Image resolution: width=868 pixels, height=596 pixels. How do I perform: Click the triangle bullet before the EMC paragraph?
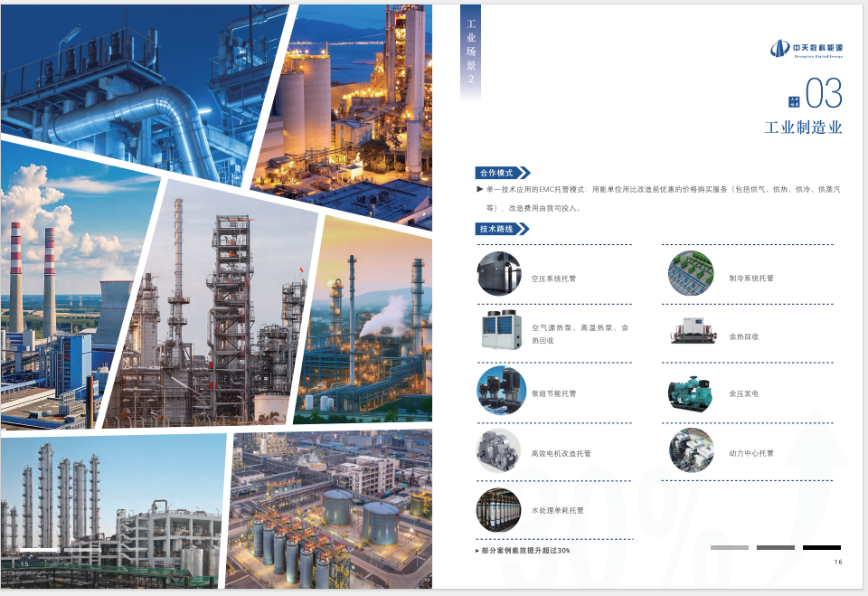(479, 190)
